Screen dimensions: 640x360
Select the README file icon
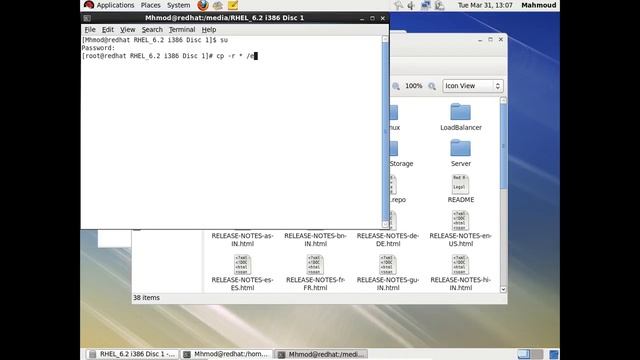[x=460, y=184]
